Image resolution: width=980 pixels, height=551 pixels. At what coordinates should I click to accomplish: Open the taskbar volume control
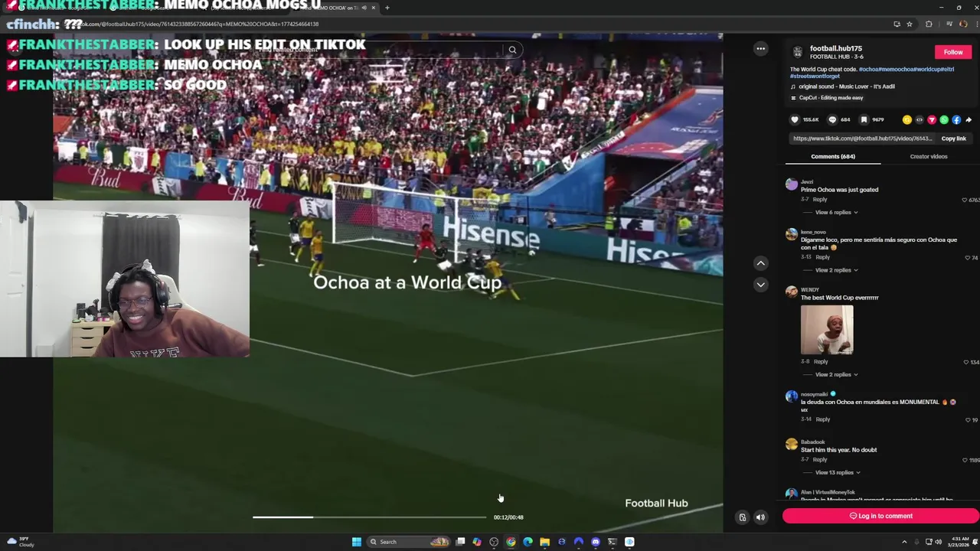pyautogui.click(x=938, y=542)
